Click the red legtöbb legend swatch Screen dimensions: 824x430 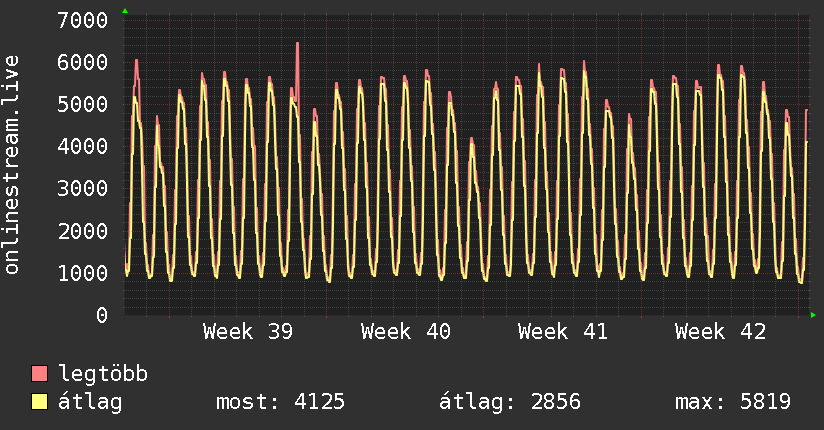pyautogui.click(x=40, y=374)
